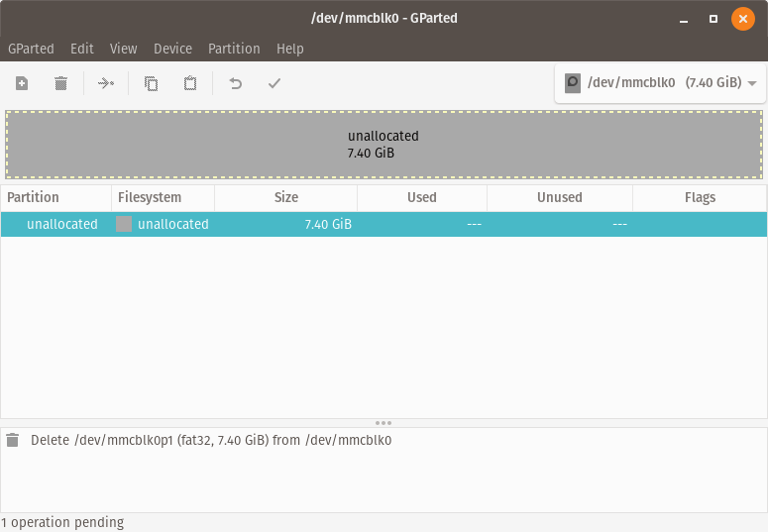Screen dimensions: 768x532
Task: Sort the list by Size column header
Action: coord(285,197)
